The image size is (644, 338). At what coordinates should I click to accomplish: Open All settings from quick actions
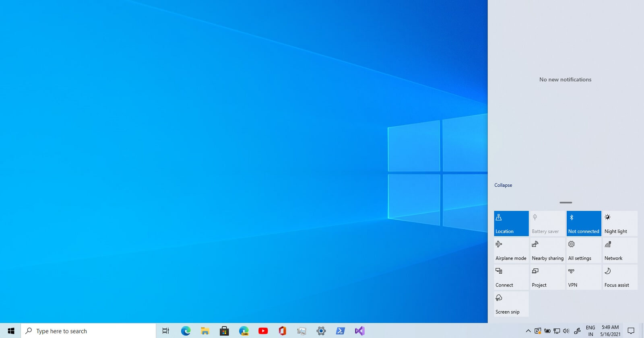point(584,250)
